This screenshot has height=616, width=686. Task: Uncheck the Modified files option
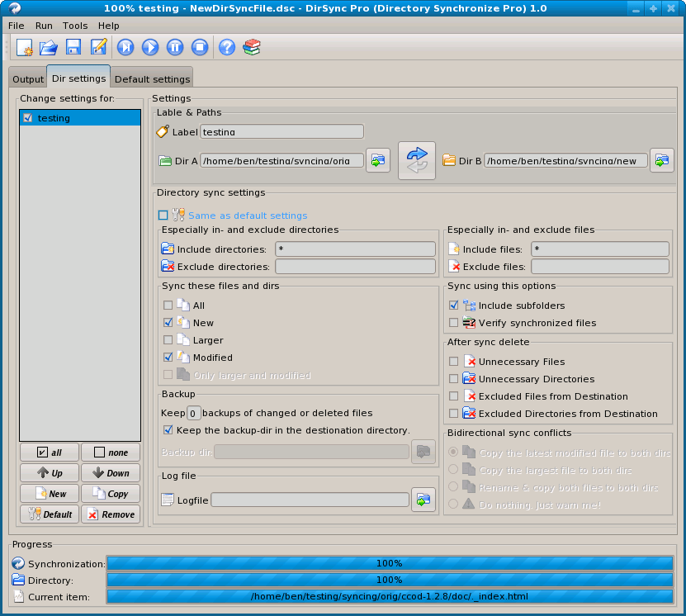coord(168,357)
